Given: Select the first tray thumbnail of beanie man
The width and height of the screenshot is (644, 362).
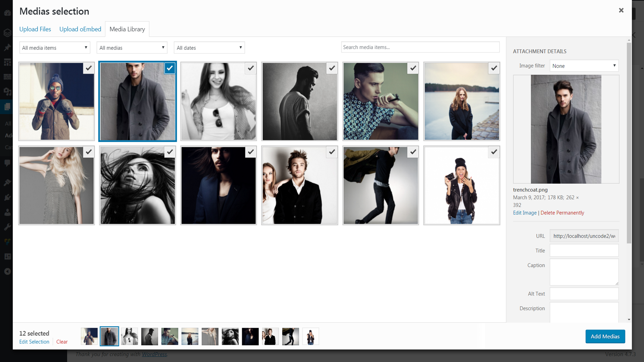Looking at the screenshot, I should (89, 336).
